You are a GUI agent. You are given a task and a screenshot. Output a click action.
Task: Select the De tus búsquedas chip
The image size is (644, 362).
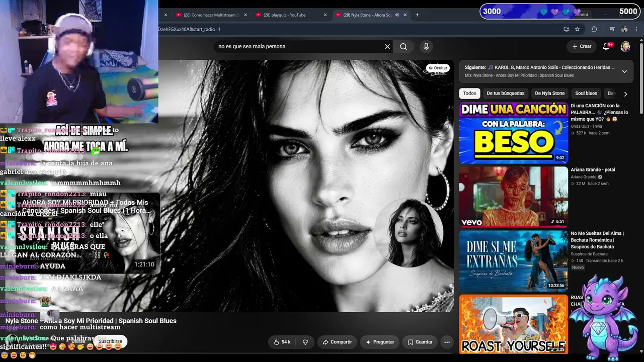click(505, 94)
